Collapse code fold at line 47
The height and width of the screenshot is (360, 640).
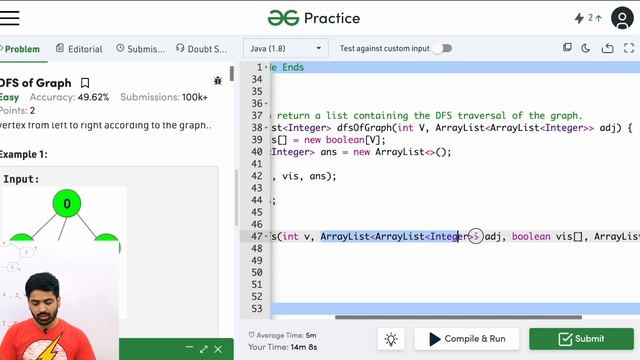(x=266, y=237)
